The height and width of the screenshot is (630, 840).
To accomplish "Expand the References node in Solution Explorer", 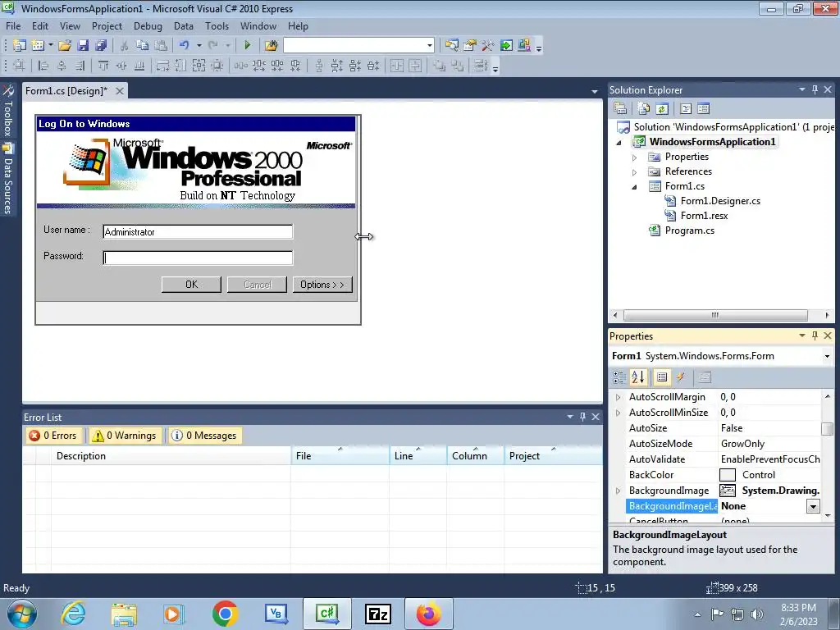I will tap(634, 172).
